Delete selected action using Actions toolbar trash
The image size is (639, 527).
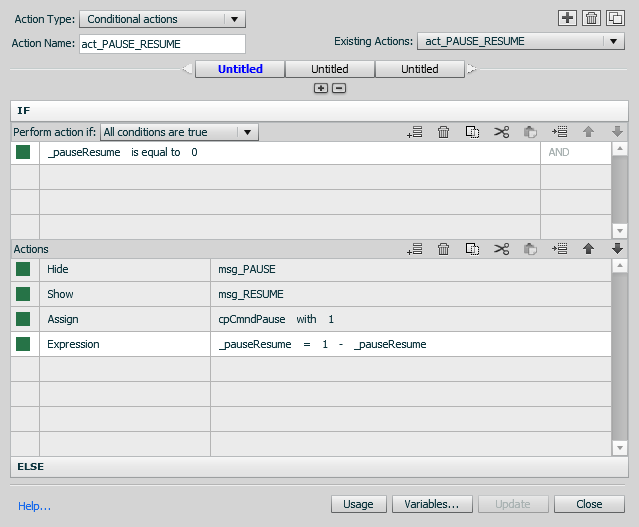(x=443, y=249)
